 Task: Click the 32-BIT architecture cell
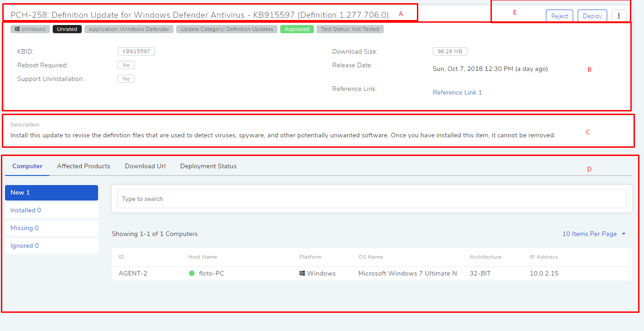pyautogui.click(x=481, y=273)
